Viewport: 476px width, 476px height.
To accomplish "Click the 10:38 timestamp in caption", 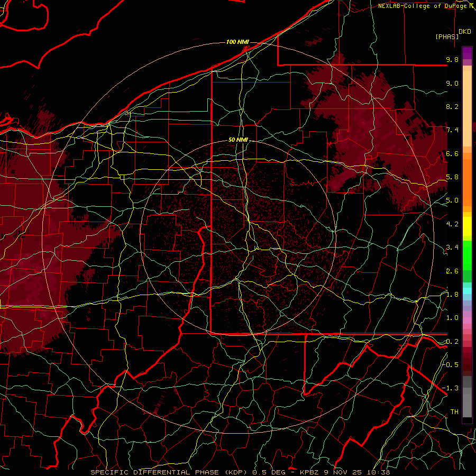I will pos(378,472).
